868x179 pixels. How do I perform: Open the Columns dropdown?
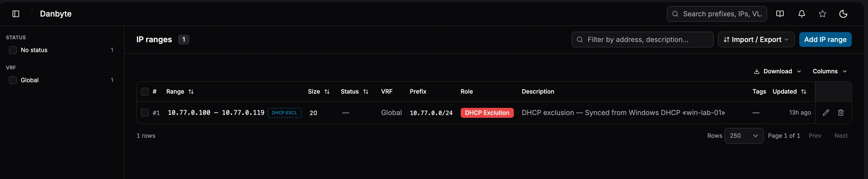[x=830, y=71]
